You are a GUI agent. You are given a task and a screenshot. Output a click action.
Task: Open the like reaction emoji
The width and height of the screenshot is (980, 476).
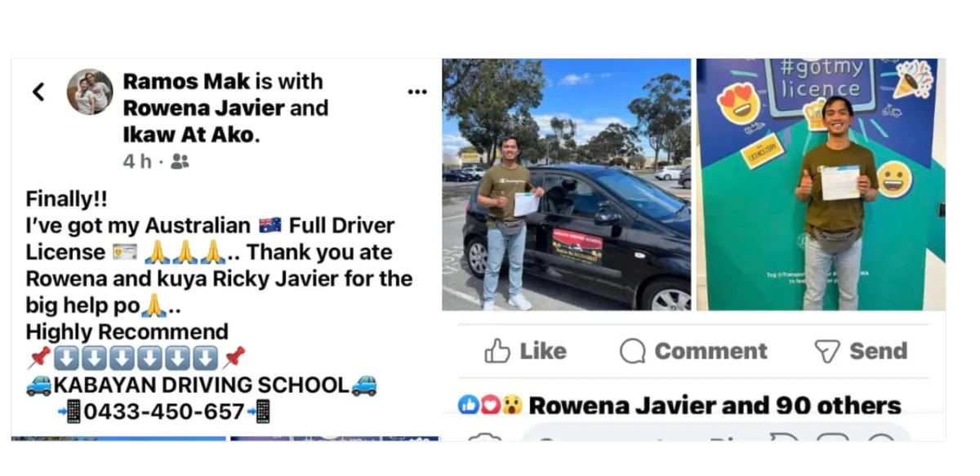pos(469,404)
